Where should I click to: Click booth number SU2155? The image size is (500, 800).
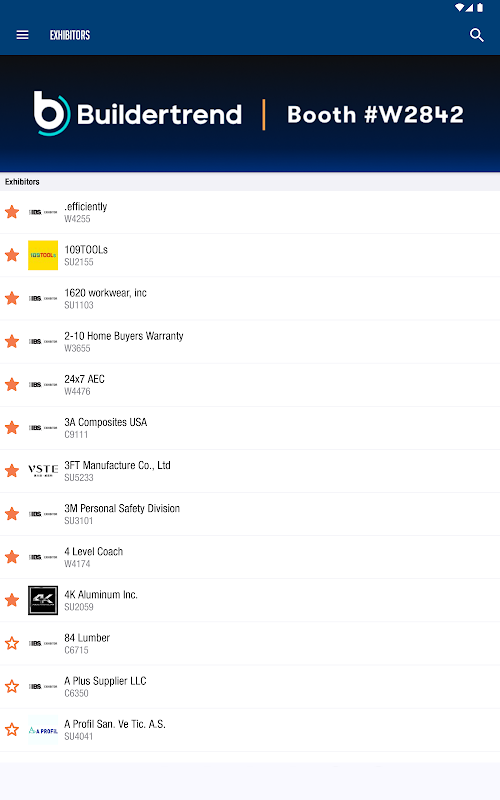[79, 262]
